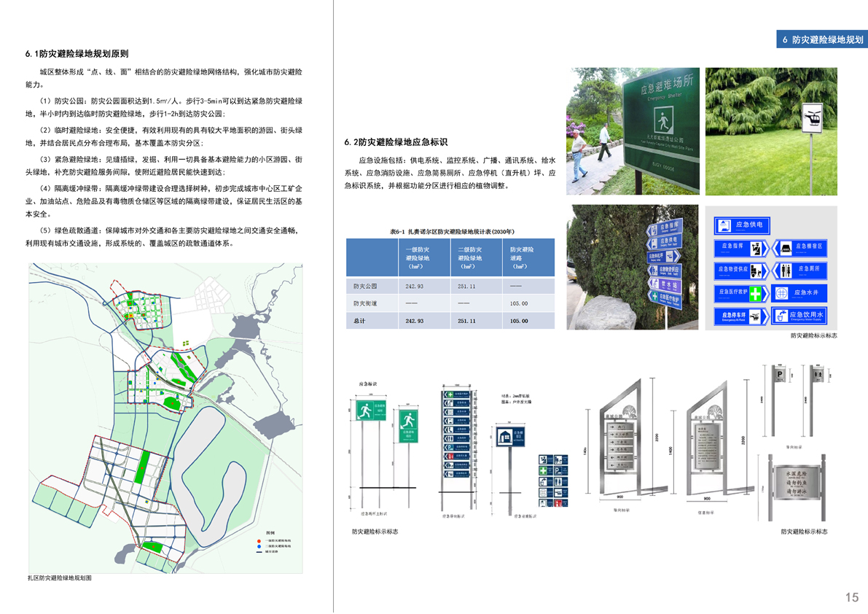Click the page number 15
868x614 pixels.
pyautogui.click(x=851, y=597)
